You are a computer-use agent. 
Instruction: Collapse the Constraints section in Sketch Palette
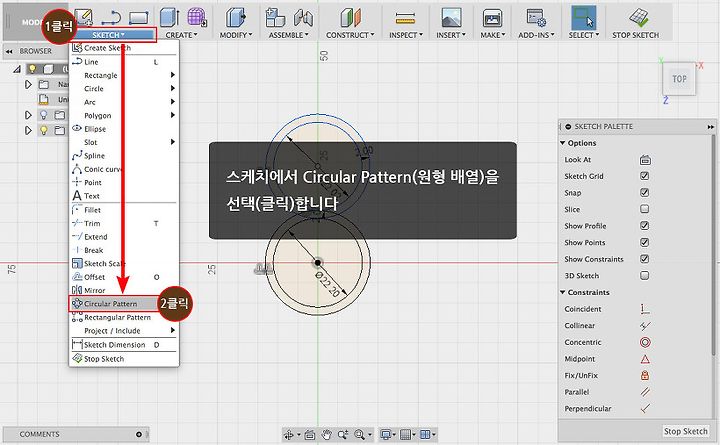tap(562, 292)
